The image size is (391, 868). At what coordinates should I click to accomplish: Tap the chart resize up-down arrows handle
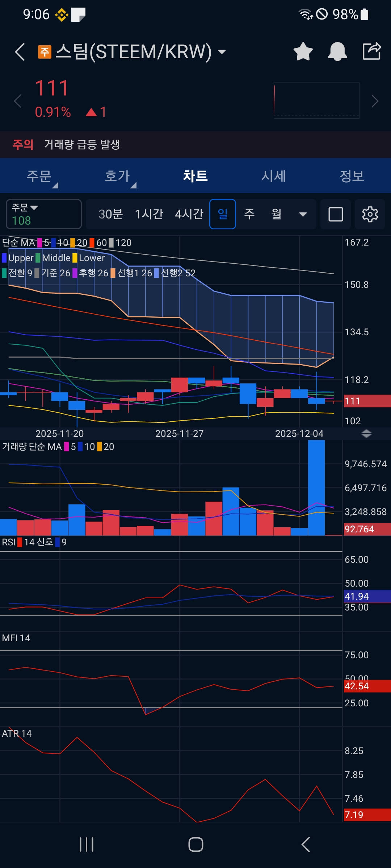366,434
